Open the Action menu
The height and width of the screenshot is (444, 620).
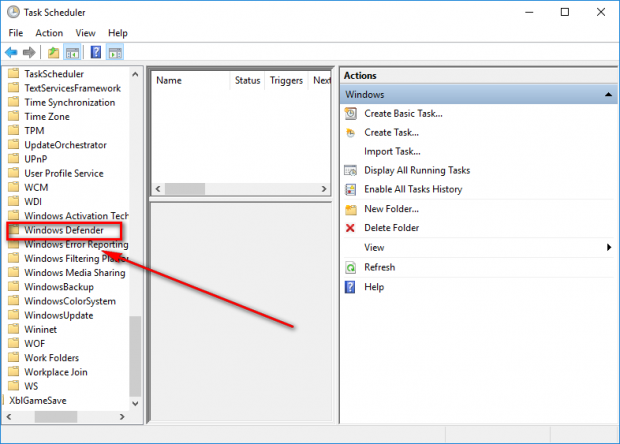(49, 33)
